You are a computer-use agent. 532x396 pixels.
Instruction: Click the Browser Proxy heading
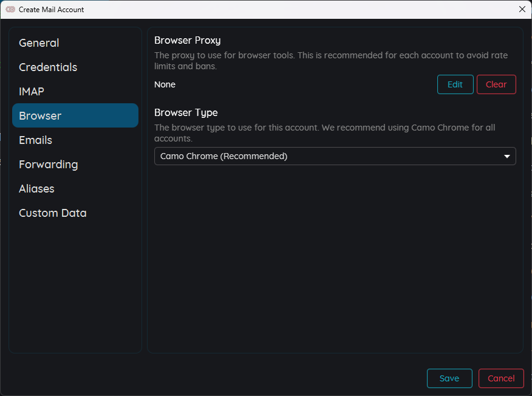tap(187, 40)
